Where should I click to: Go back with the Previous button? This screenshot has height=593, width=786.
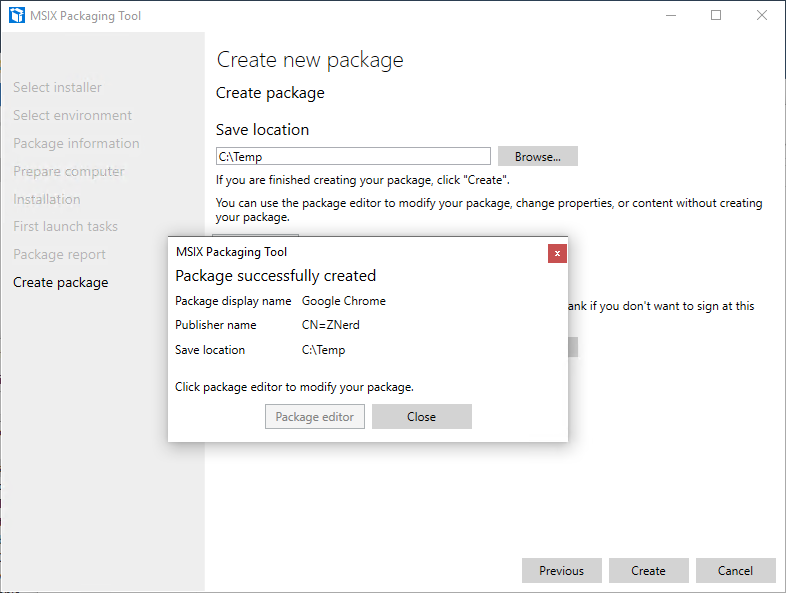(x=561, y=570)
